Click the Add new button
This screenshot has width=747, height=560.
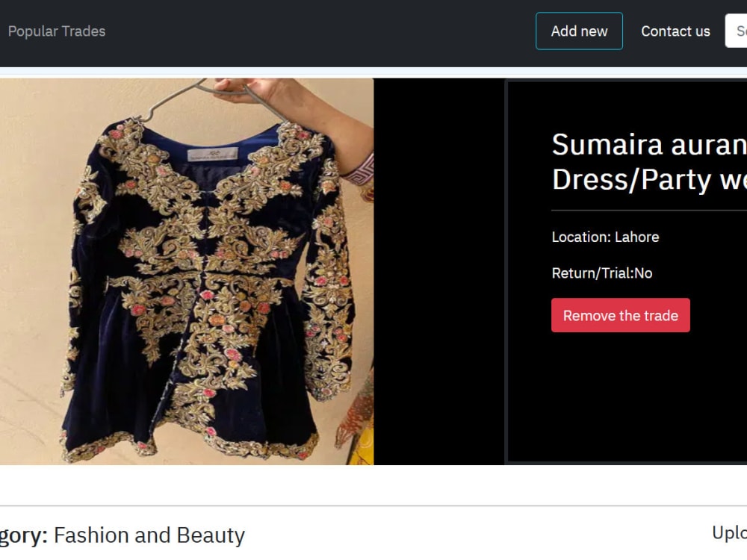pos(579,31)
